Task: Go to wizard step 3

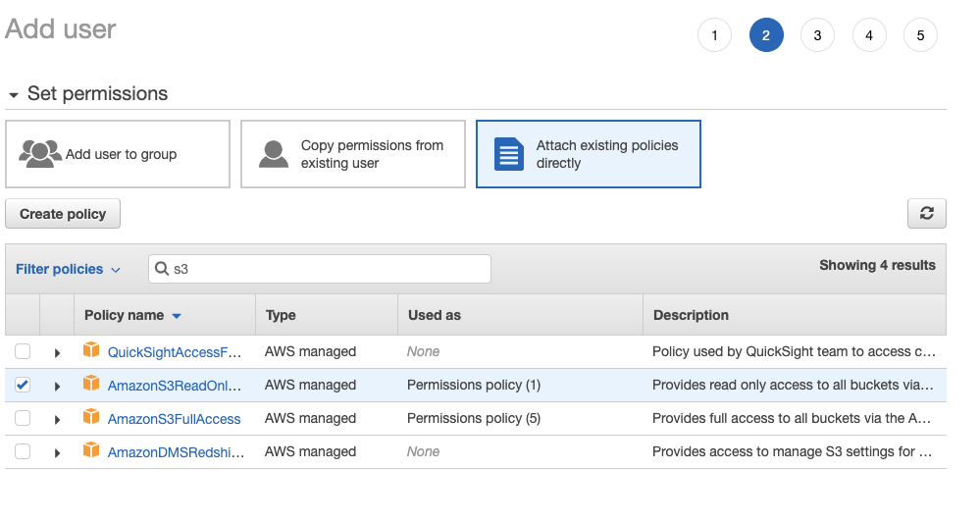Action: tap(817, 35)
